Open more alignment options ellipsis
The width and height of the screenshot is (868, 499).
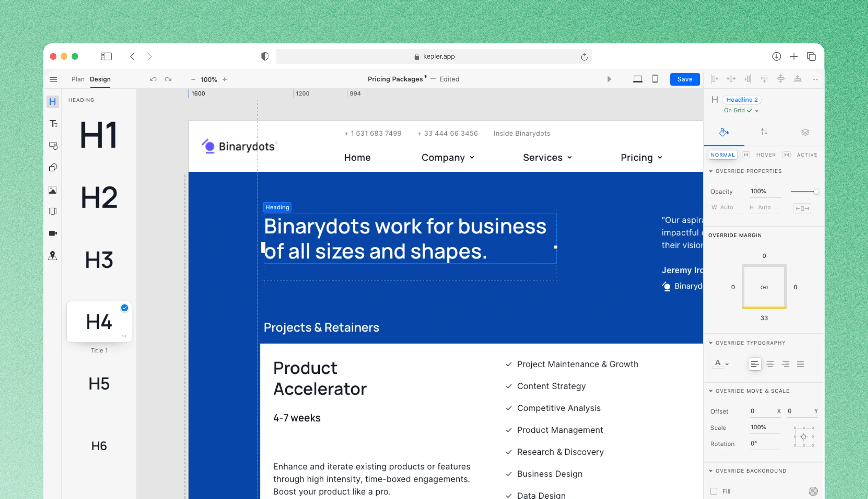point(815,80)
